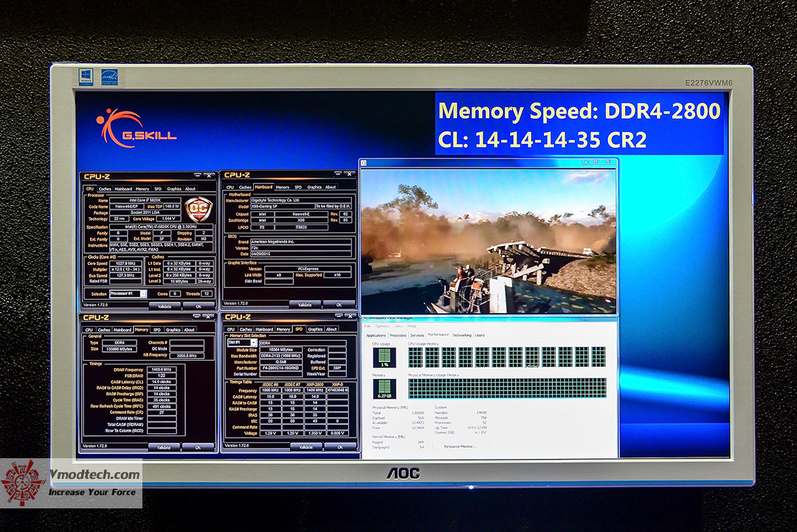Viewport: 797px width, 532px height.
Task: Click the American Megatrends Inc. brand field
Action: click(x=301, y=242)
